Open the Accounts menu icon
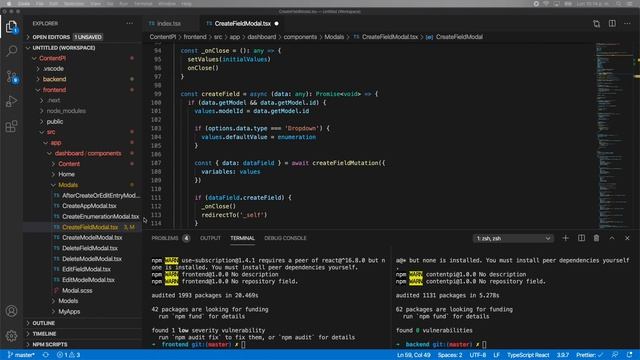The height and width of the screenshot is (360, 640). 11,311
